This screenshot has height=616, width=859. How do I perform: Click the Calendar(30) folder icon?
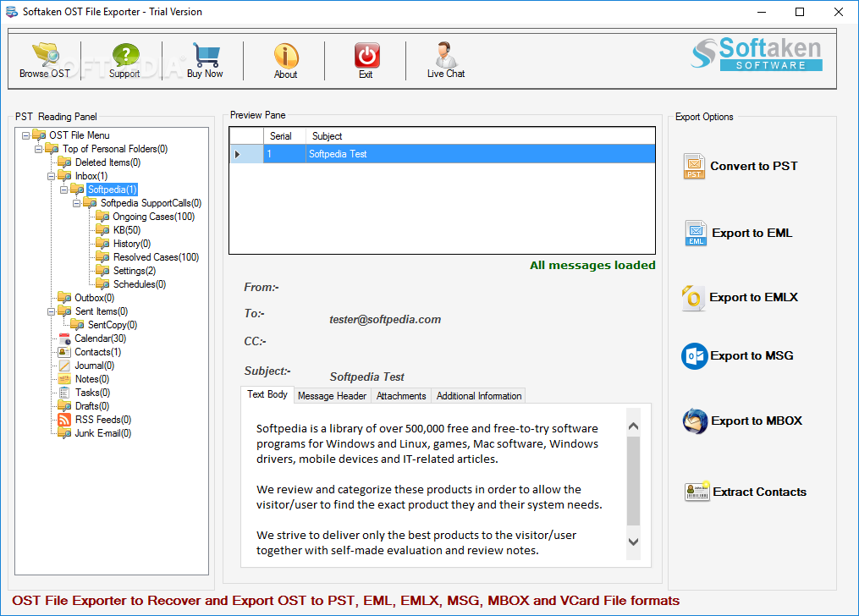(x=64, y=339)
